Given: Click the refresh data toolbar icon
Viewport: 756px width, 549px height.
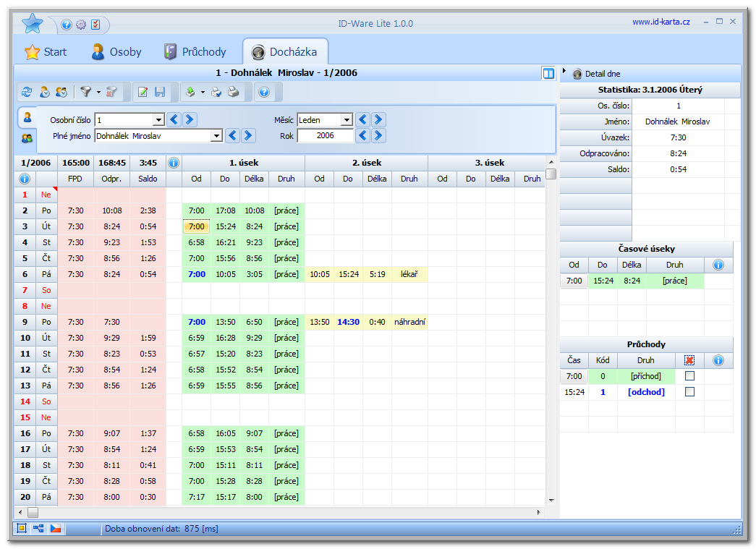Looking at the screenshot, I should (27, 92).
